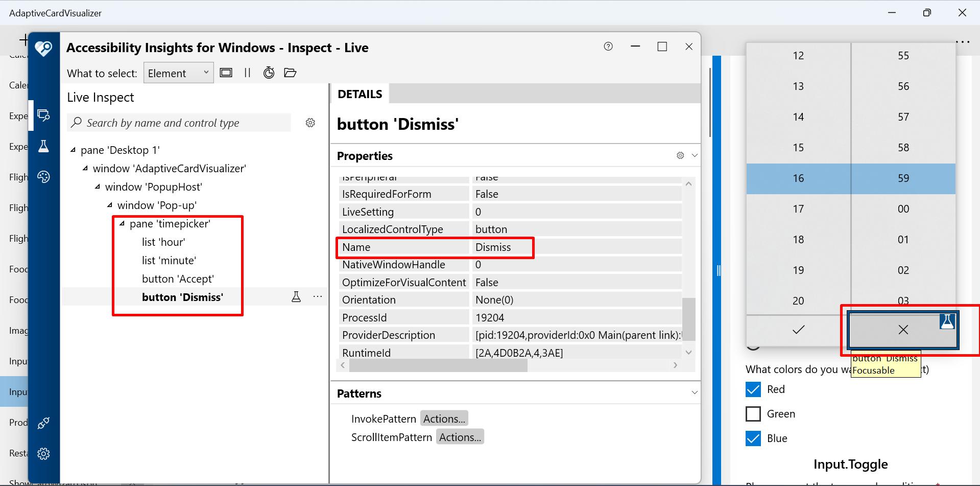Open the ellipsis menu beside button 'Dismiss'
This screenshot has width=980, height=486.
(x=318, y=296)
